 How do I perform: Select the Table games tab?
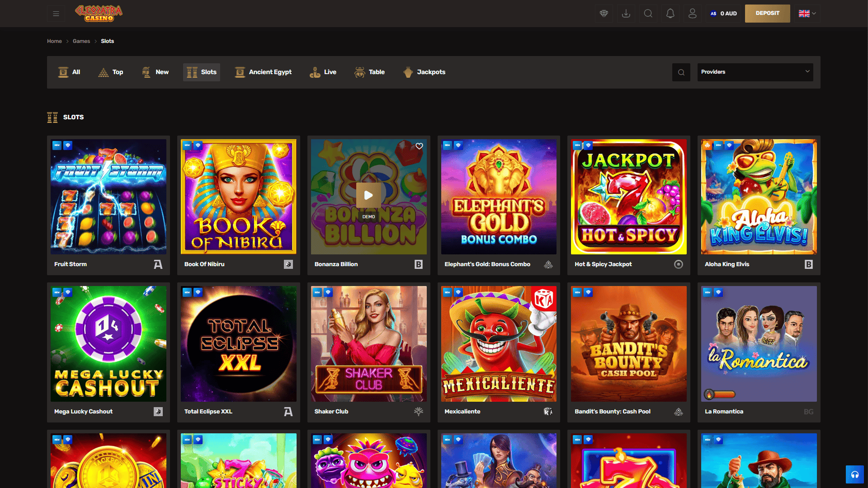pos(369,72)
